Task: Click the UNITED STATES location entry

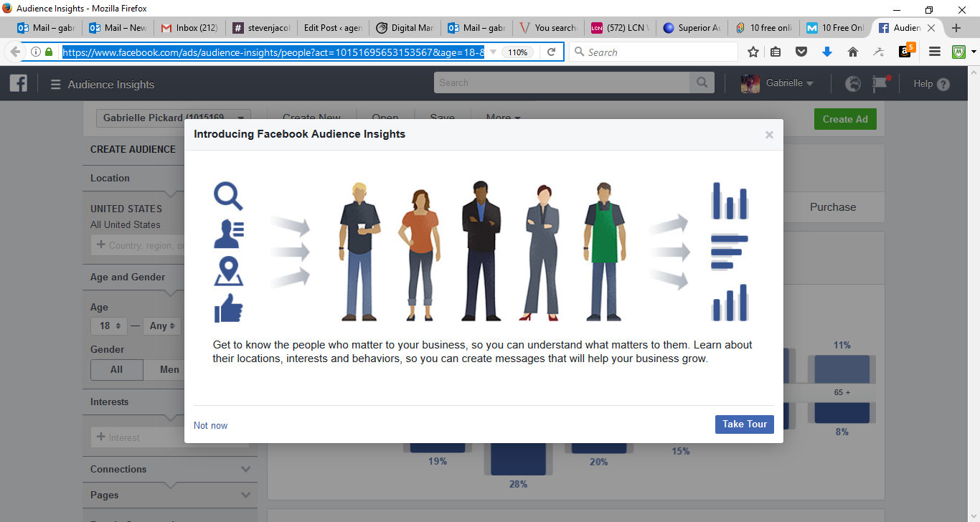Action: pos(126,209)
